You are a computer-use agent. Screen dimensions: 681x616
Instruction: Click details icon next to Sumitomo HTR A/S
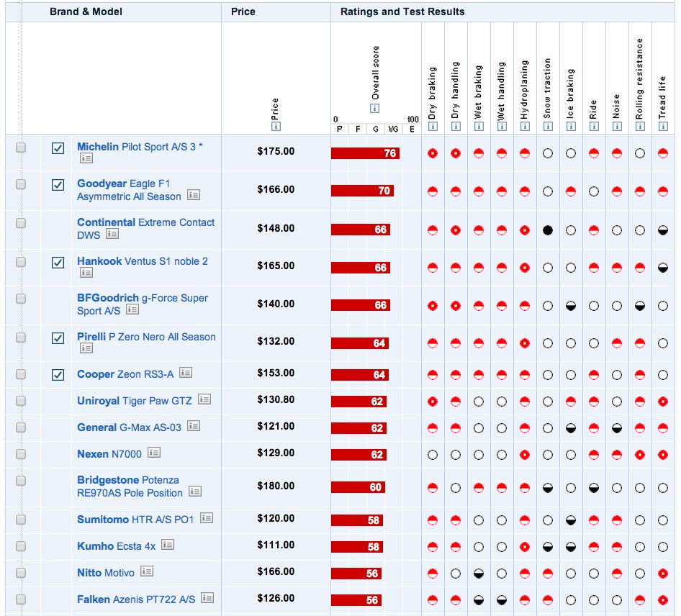point(207,518)
